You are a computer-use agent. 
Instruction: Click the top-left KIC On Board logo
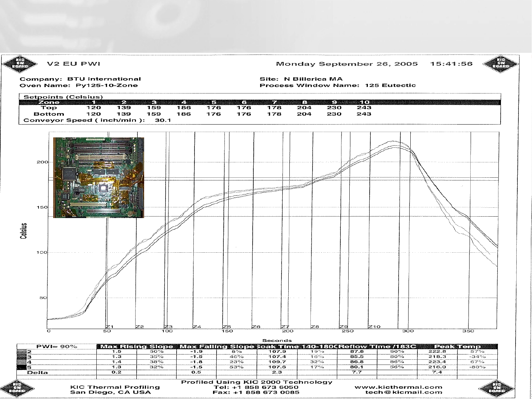[20, 64]
